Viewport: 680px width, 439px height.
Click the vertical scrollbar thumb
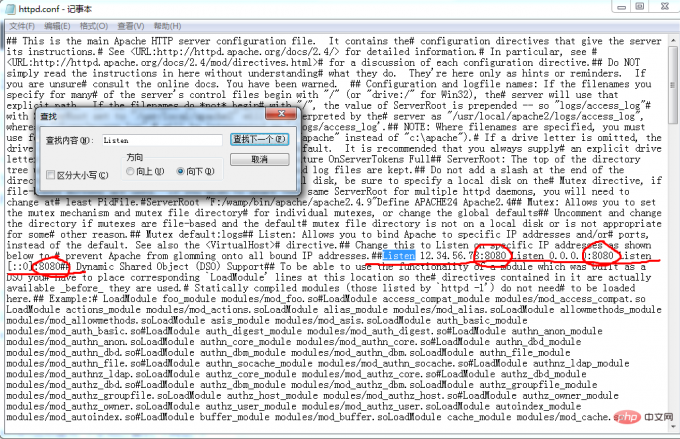tap(673, 85)
